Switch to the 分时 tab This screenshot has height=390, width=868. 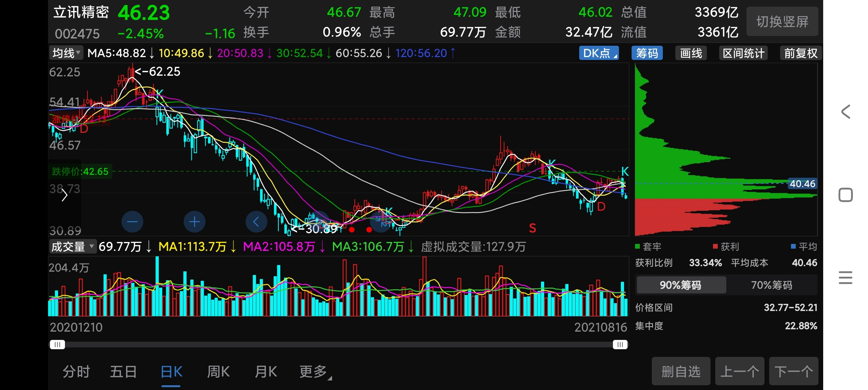(x=76, y=372)
